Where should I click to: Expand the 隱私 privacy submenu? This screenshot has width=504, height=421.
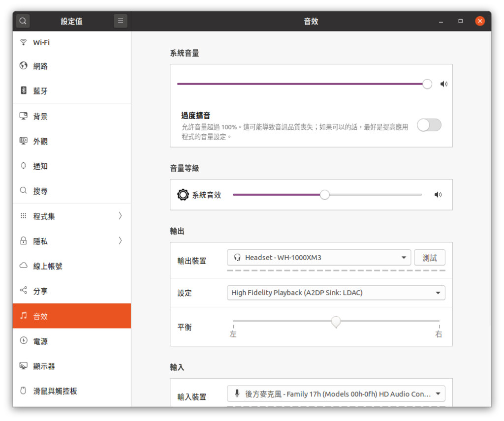coord(120,241)
